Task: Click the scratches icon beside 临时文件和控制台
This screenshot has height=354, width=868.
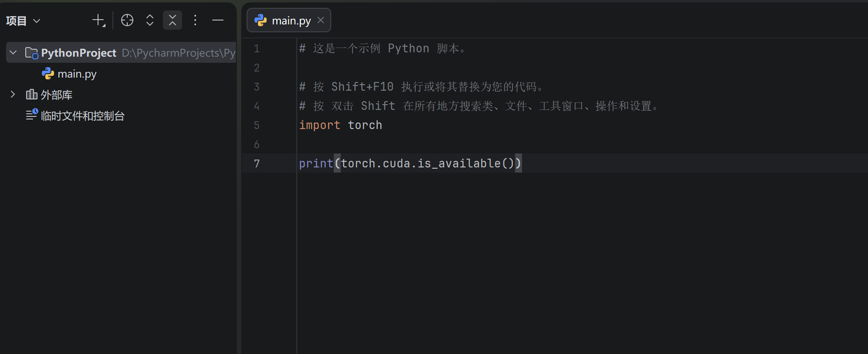Action: click(x=32, y=115)
